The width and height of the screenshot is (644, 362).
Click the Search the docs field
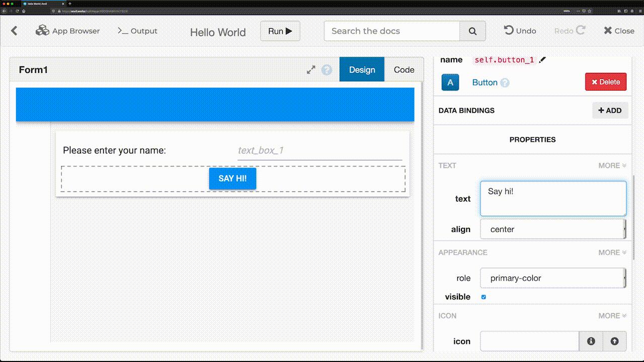(x=392, y=31)
